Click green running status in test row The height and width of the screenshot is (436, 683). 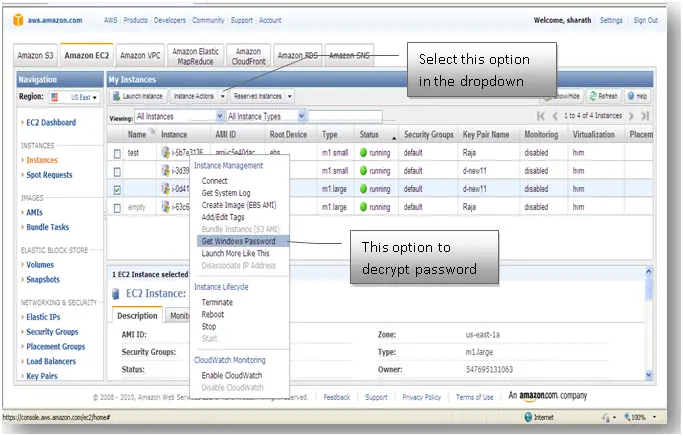point(364,152)
